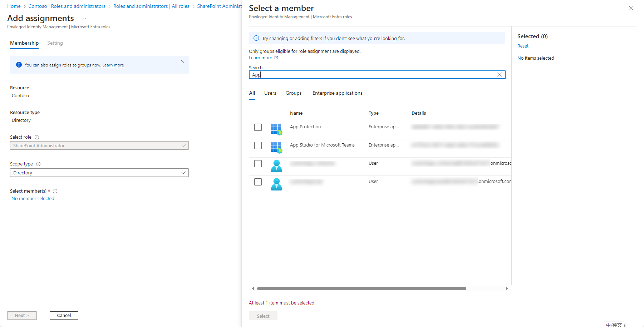Tick the checkbox for the last user row

[258, 182]
